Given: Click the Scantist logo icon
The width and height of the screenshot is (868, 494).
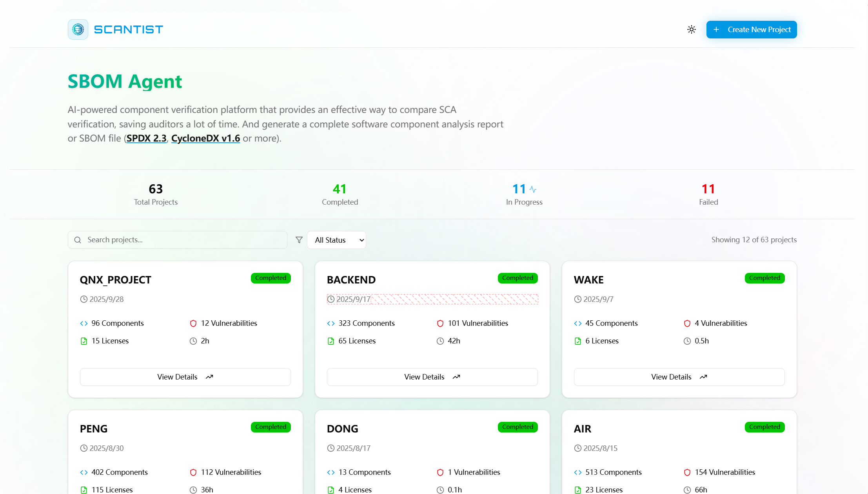Looking at the screenshot, I should coord(78,29).
